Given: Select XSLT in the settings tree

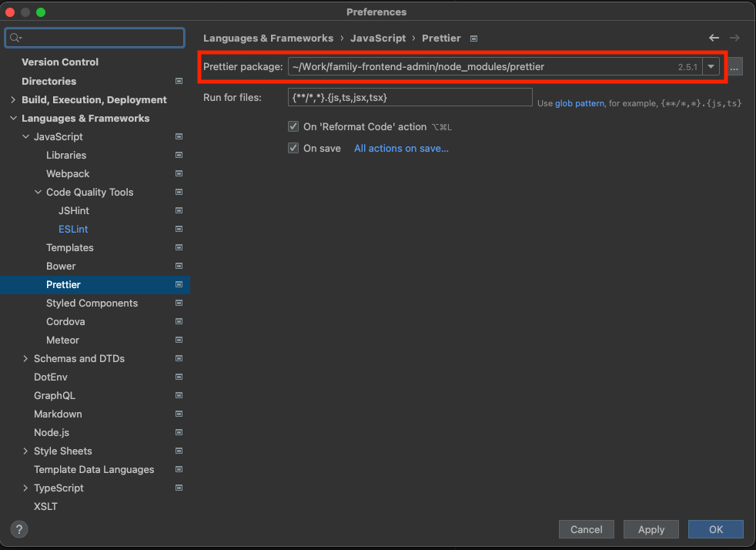Looking at the screenshot, I should [x=45, y=507].
